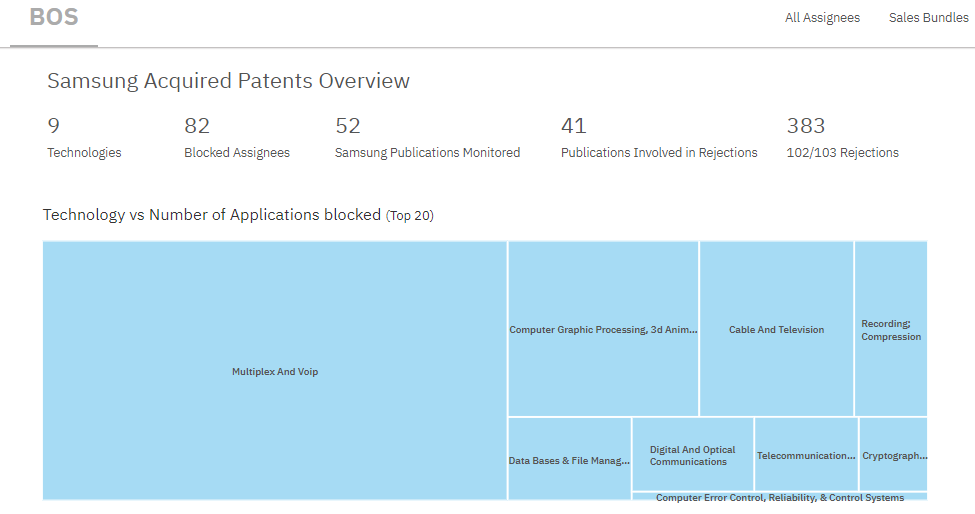Screen dimensions: 975x514
Task: Switch to All Assignees tab
Action: pos(822,18)
